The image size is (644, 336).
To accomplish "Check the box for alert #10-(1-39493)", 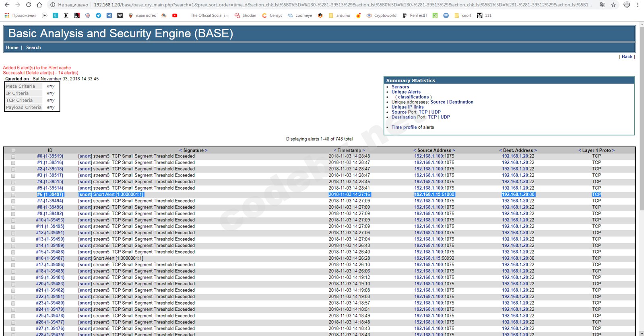I will coord(13,220).
